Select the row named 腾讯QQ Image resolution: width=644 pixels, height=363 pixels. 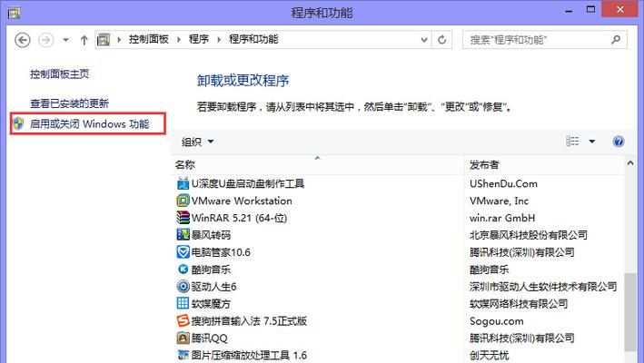coord(397,338)
